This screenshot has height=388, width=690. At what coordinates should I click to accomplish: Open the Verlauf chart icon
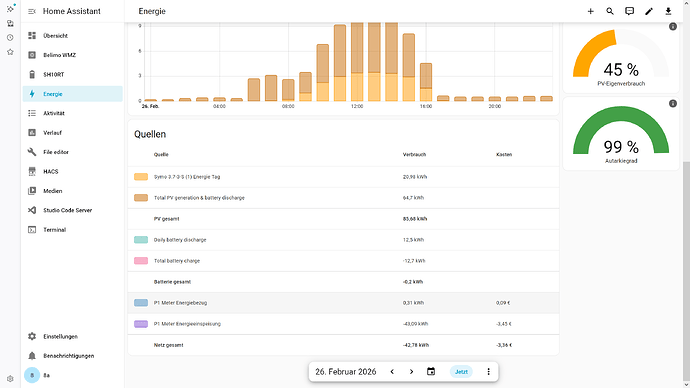tap(32, 132)
